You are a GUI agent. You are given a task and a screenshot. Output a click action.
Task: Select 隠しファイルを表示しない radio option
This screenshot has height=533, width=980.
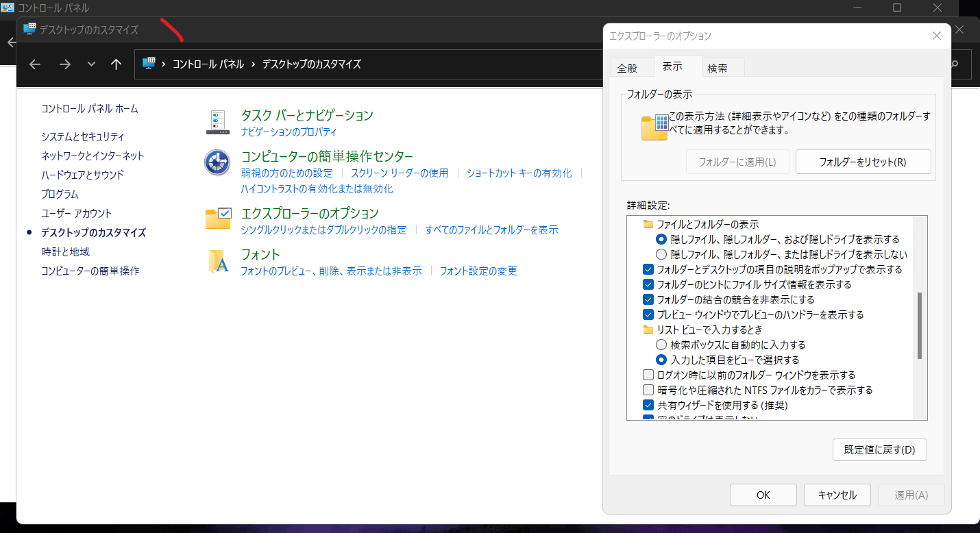(662, 253)
